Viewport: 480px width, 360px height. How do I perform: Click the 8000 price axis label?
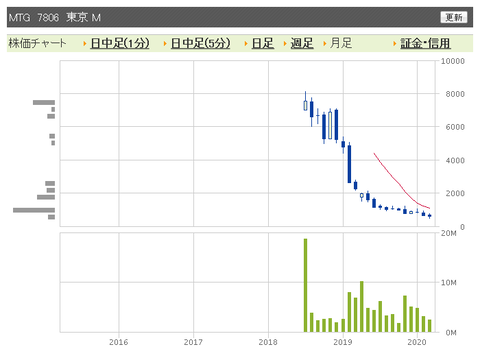tap(455, 94)
